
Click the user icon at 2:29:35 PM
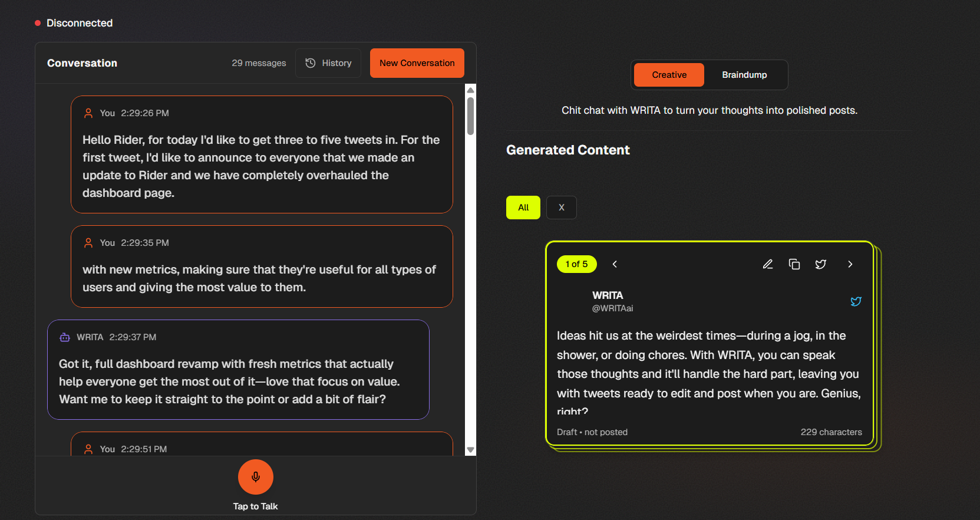88,243
